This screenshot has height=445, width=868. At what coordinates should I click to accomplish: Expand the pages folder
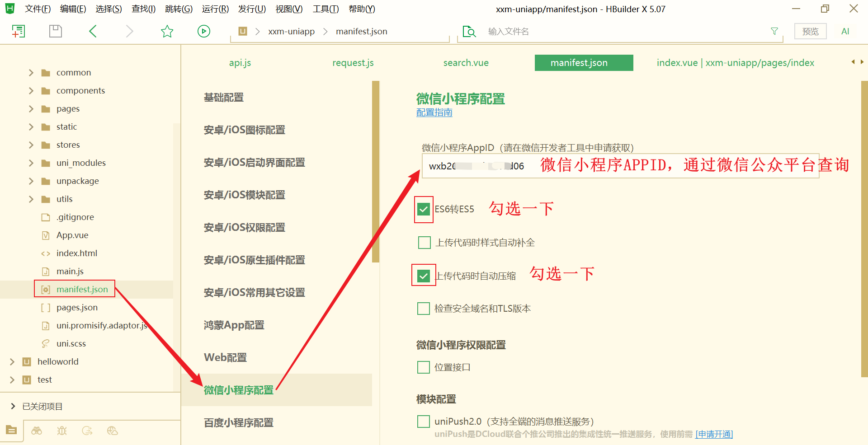point(31,109)
